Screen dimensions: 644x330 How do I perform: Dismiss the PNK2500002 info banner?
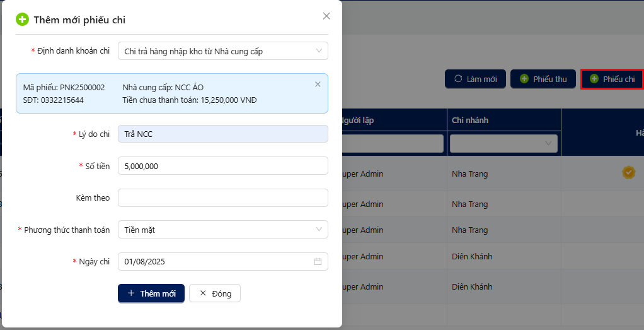[x=318, y=85]
